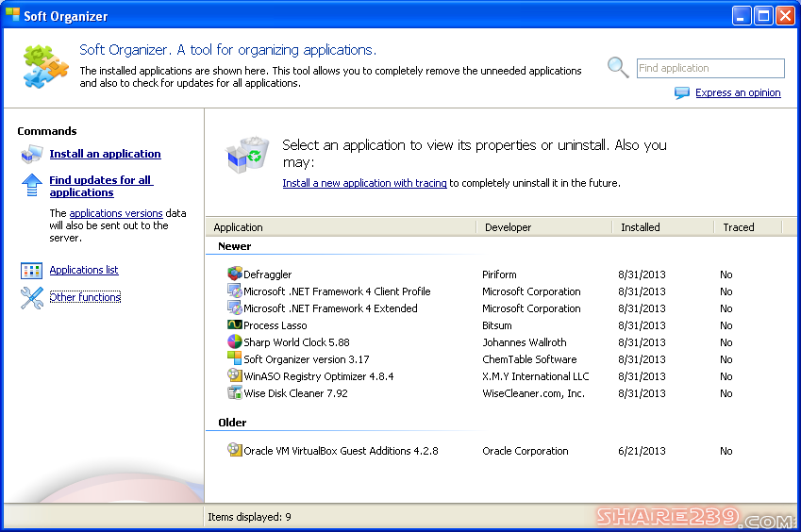Click the Applications list grid icon
The image size is (801, 532).
pyautogui.click(x=31, y=270)
